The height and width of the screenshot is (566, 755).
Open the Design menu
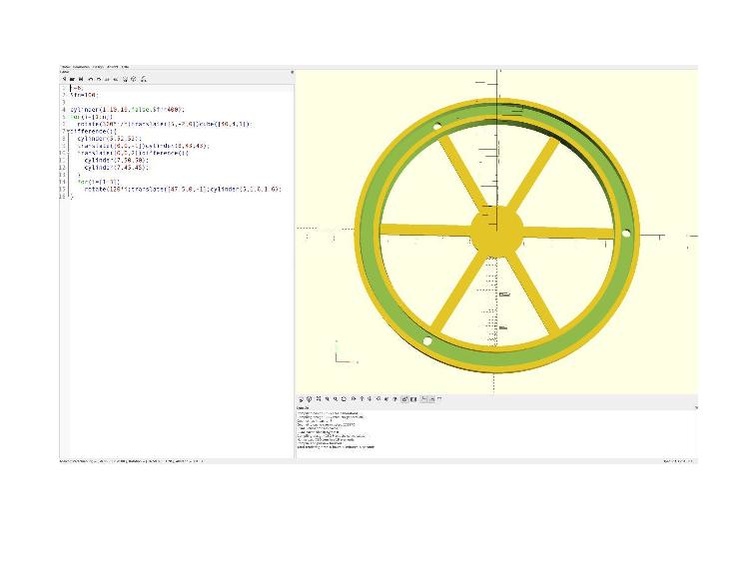click(x=97, y=67)
